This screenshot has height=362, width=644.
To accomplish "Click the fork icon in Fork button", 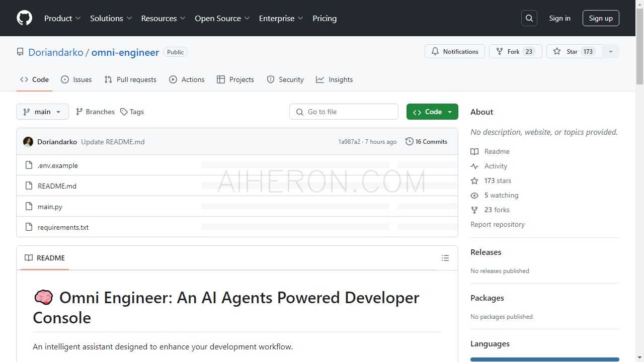I will 500,51.
